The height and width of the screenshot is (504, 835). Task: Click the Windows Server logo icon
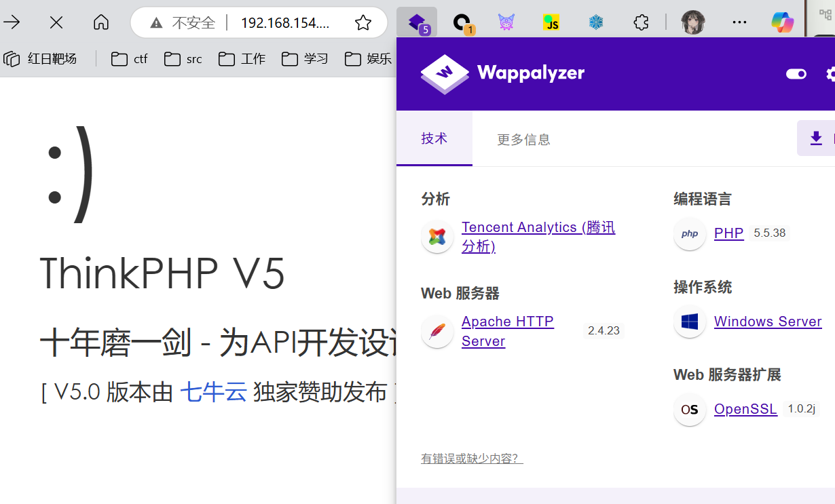(690, 322)
